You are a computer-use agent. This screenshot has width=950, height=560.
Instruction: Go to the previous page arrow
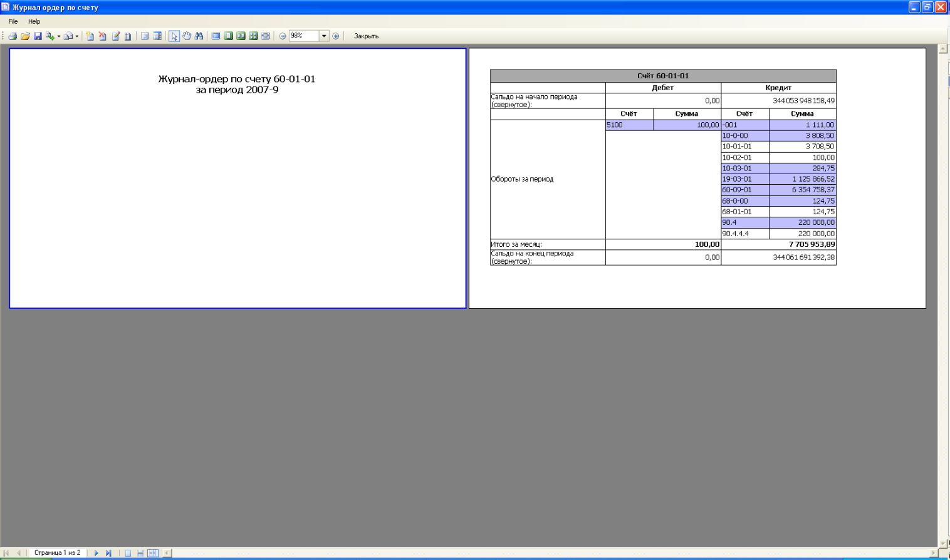coord(19,553)
